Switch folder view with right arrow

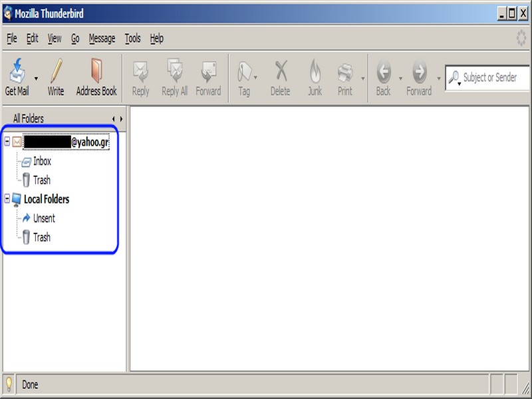click(121, 119)
